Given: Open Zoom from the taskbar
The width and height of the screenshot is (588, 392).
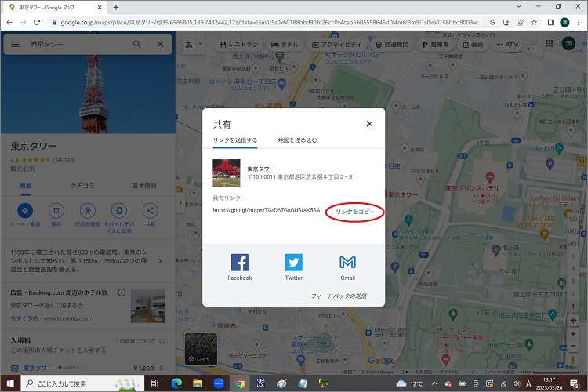Looking at the screenshot, I should coord(219,383).
